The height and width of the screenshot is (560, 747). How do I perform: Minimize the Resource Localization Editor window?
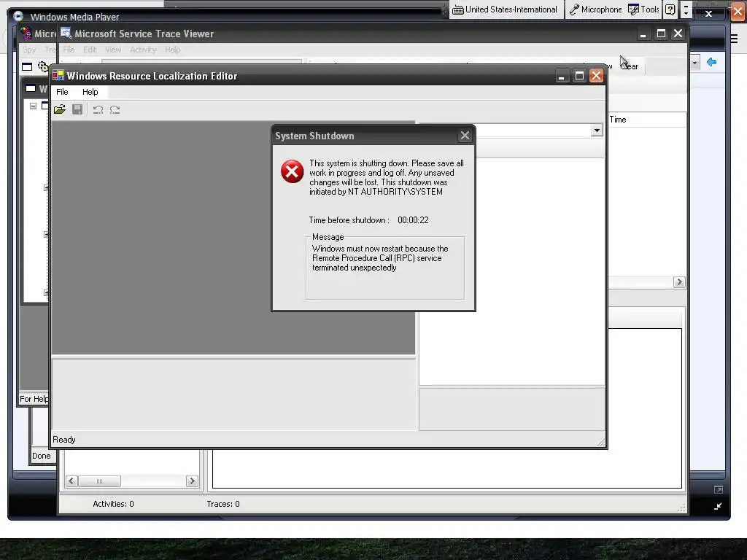(x=562, y=76)
